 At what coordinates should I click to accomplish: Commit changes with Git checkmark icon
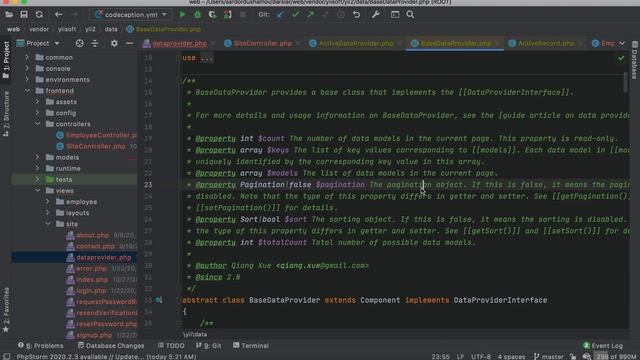[x=296, y=15]
